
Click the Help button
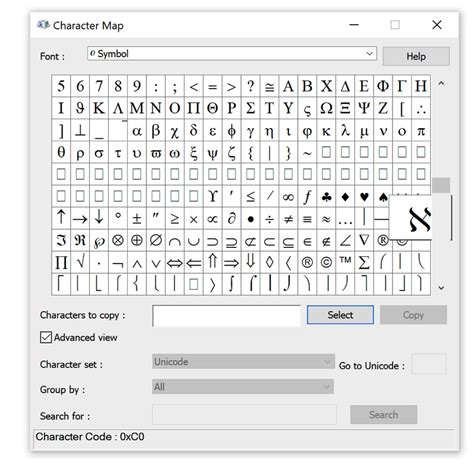tap(416, 56)
